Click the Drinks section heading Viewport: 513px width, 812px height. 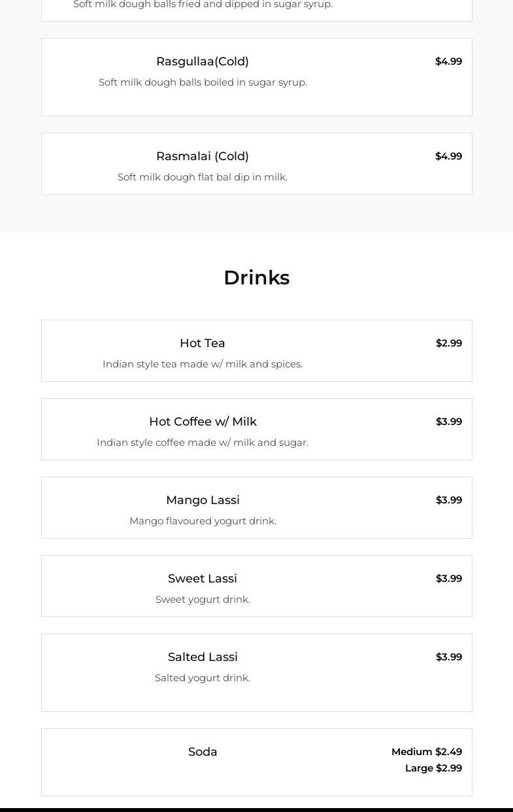tap(256, 278)
